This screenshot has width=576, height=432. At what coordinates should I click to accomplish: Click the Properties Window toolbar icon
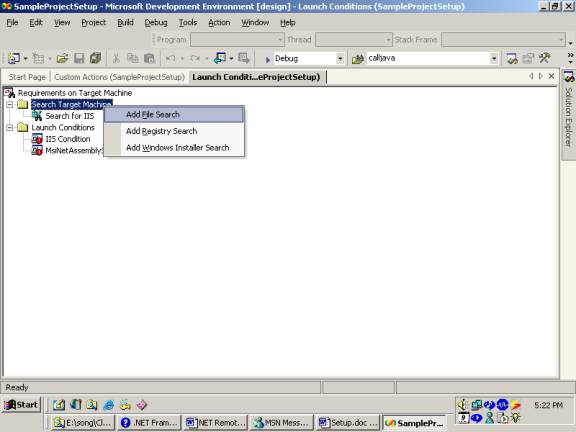point(528,58)
